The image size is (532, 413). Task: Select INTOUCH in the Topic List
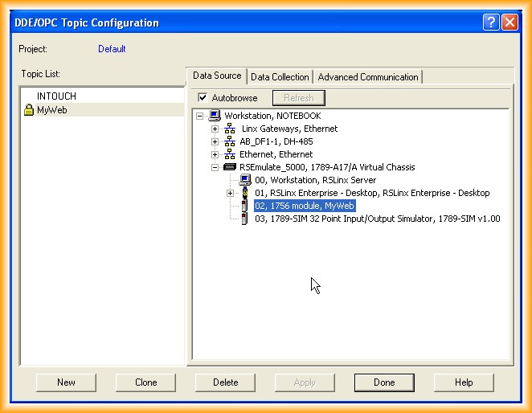(x=56, y=96)
